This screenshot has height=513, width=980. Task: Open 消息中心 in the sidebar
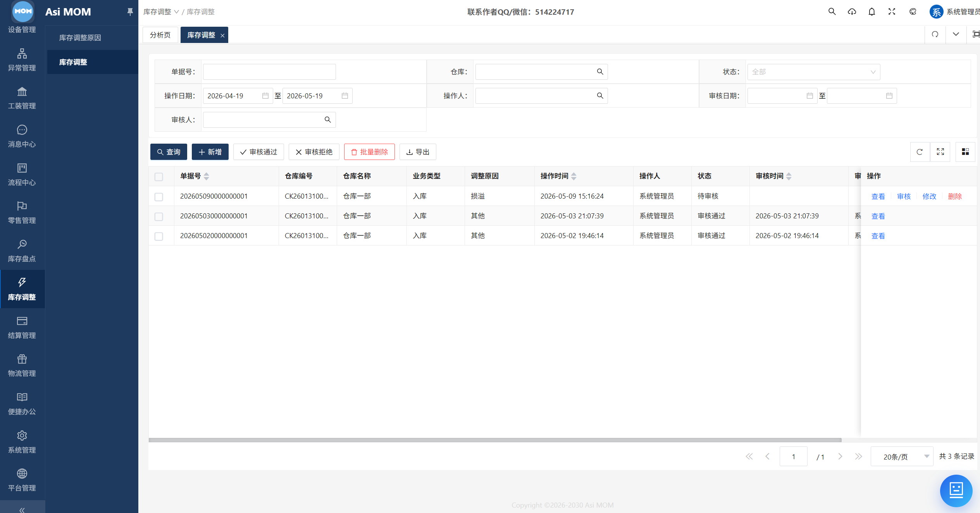[x=22, y=136]
